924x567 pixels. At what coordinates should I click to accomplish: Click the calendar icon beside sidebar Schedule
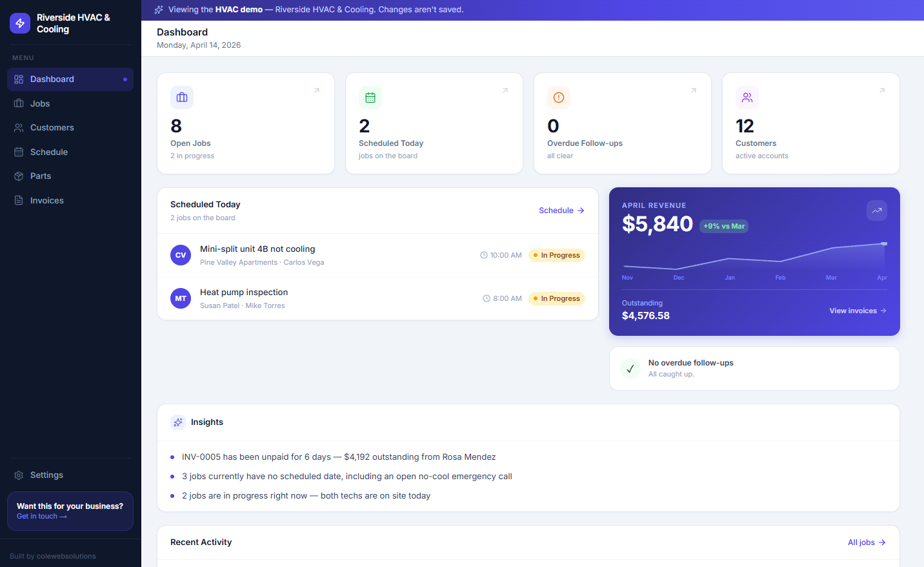[19, 152]
